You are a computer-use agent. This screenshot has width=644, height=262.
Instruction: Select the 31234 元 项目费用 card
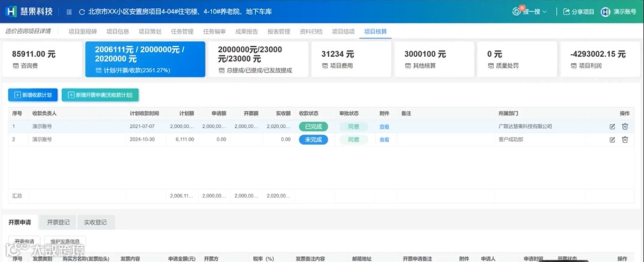(351, 59)
